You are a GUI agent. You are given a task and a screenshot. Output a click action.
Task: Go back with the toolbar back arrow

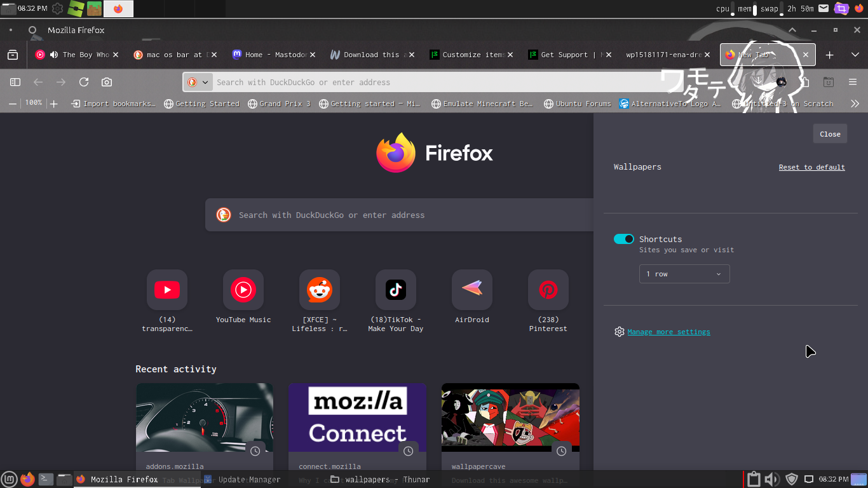[38, 82]
